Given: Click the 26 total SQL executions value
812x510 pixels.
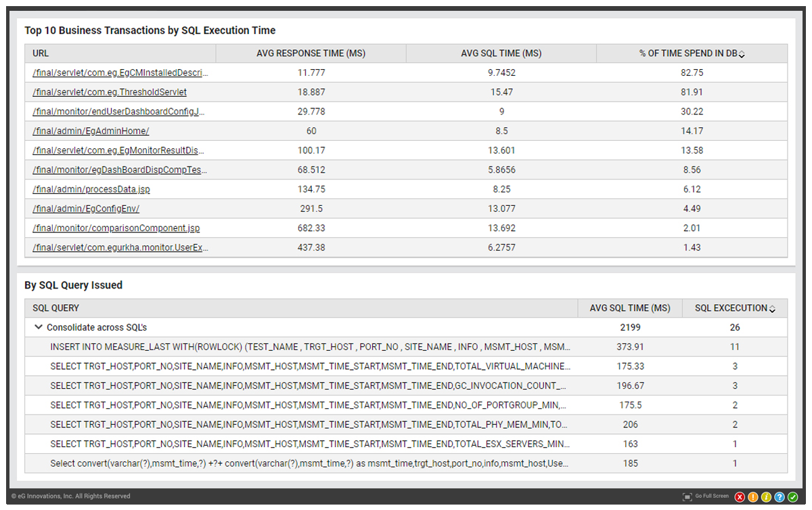Looking at the screenshot, I should pos(735,327).
